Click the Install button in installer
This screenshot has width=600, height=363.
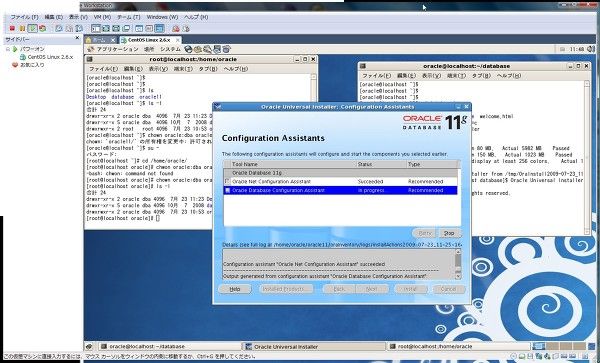(x=411, y=289)
